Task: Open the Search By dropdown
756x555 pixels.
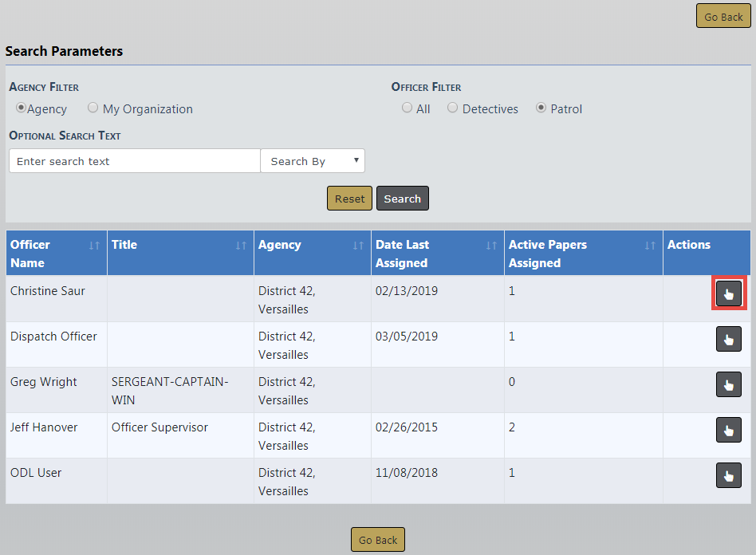Action: (x=313, y=161)
